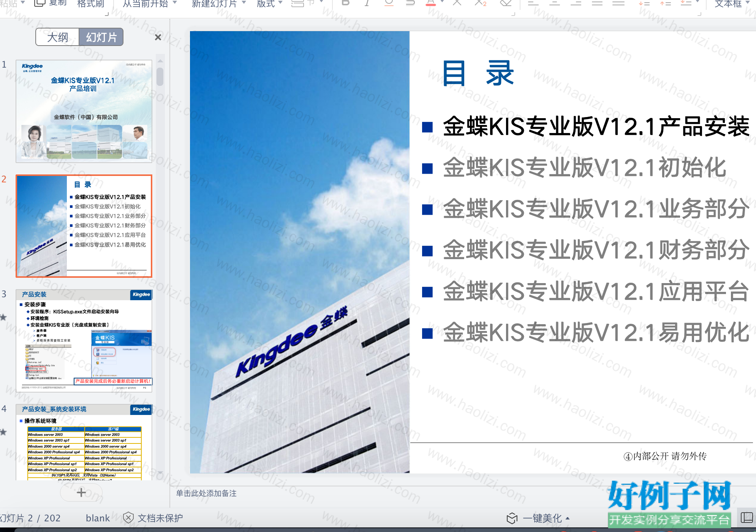This screenshot has height=532, width=756.
Task: Open the font group dialog launcher
Action: (513, 14)
